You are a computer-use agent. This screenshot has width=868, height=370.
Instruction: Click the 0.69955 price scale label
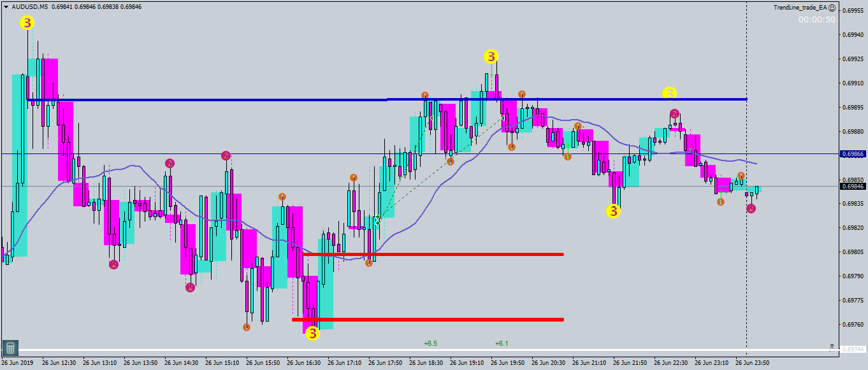[853, 10]
